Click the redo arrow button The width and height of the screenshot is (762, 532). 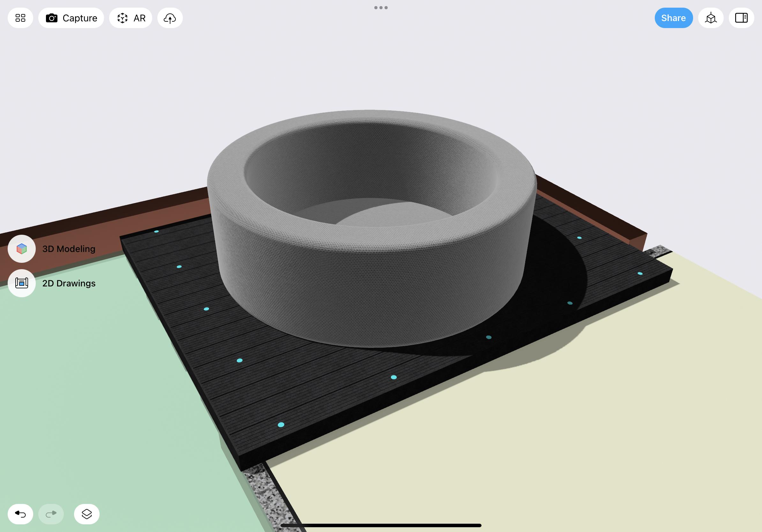coord(51,514)
